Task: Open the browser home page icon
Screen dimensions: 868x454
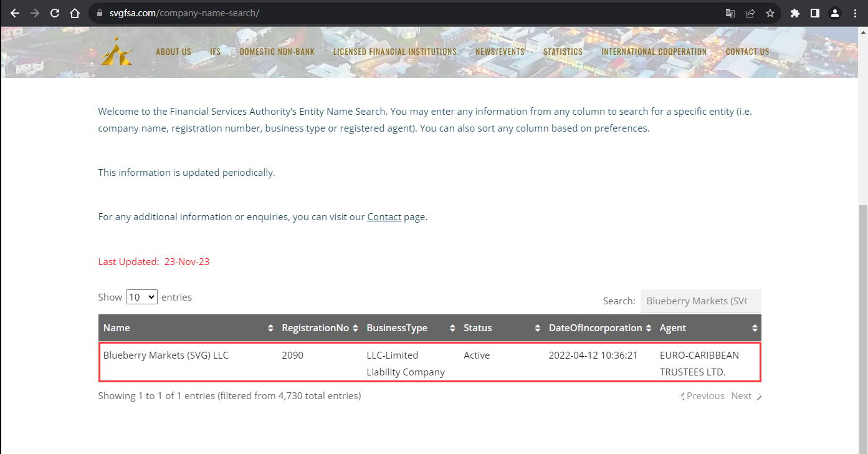Action: (x=75, y=13)
